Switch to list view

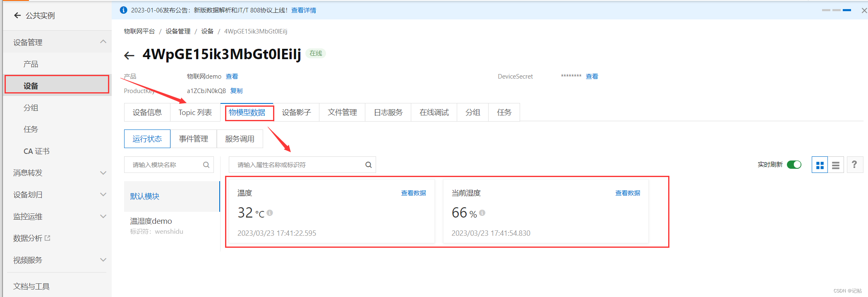click(836, 165)
